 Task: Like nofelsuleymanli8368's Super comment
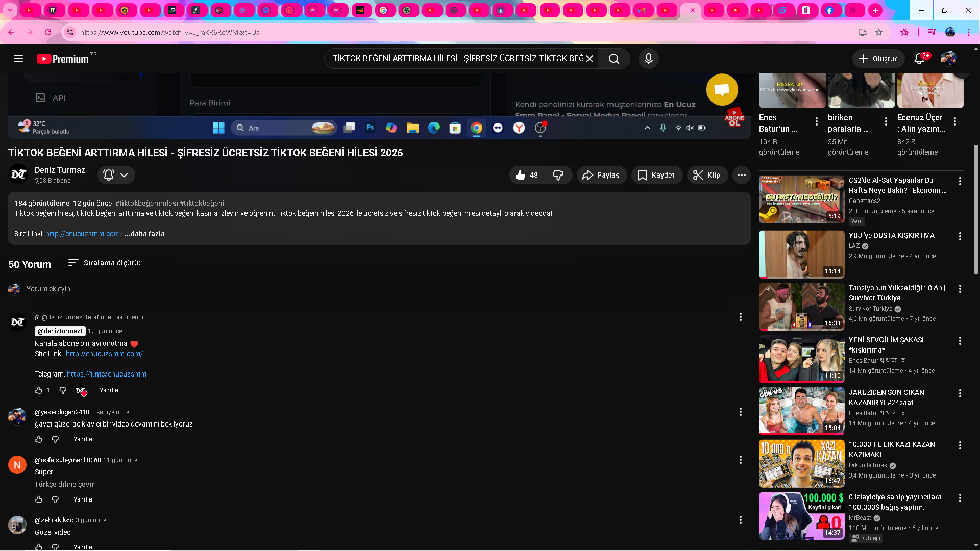(x=39, y=499)
